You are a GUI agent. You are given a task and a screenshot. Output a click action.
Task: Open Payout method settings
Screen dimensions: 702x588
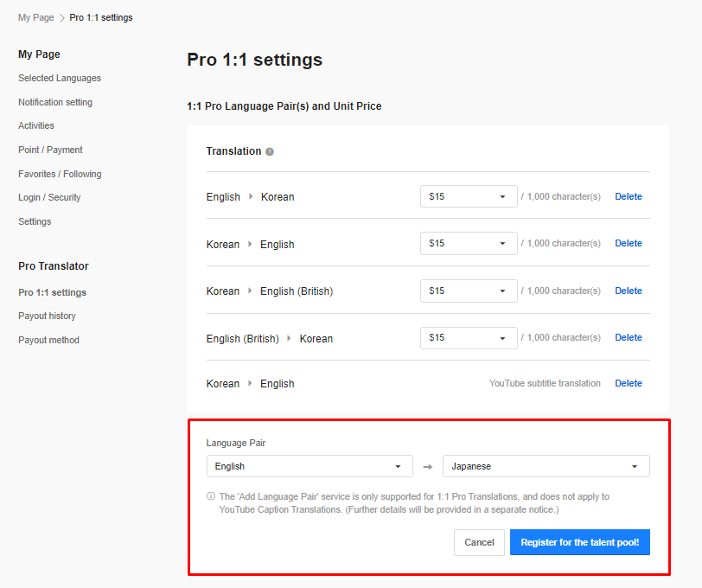tap(48, 340)
